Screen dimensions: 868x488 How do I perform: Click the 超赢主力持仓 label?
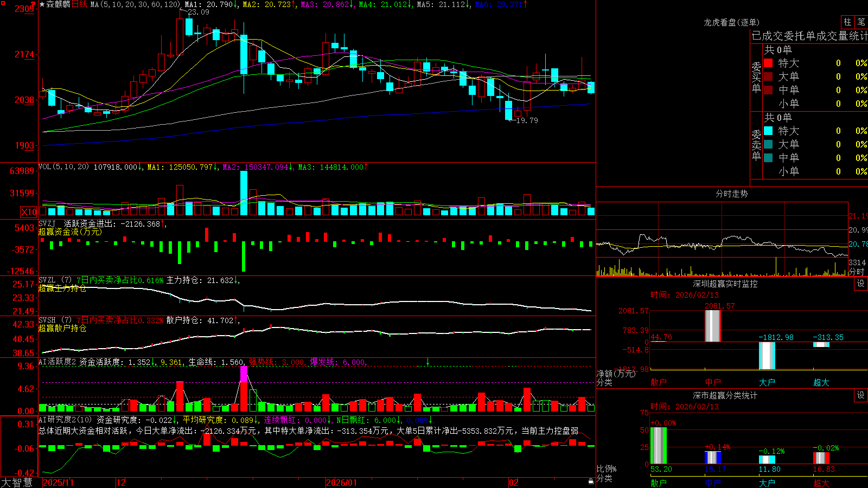click(x=62, y=288)
